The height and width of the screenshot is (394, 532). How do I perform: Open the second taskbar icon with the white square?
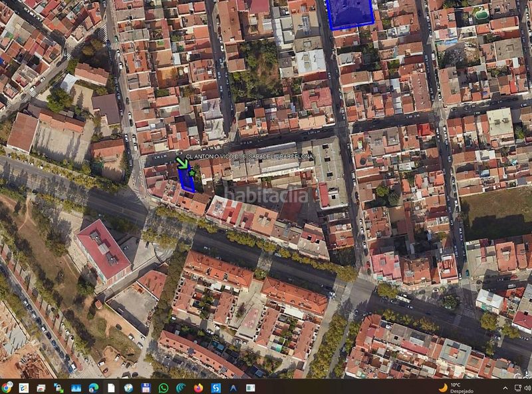pyautogui.click(x=24, y=387)
